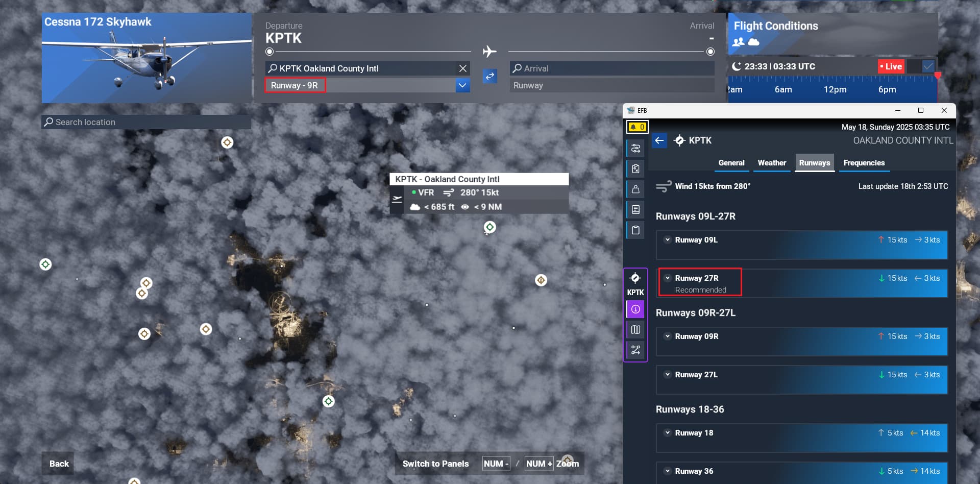Click the moon time-of-day icon
980x484 pixels.
point(736,66)
